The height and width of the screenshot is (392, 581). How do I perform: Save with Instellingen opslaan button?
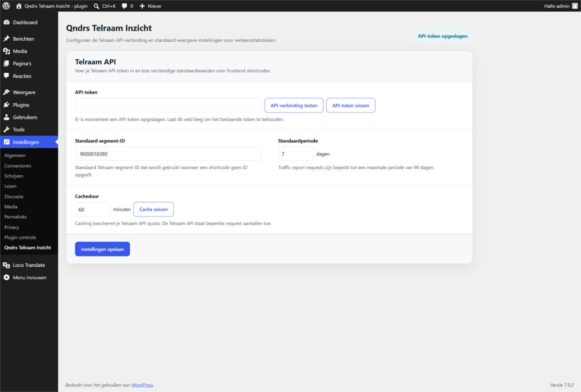click(x=102, y=249)
